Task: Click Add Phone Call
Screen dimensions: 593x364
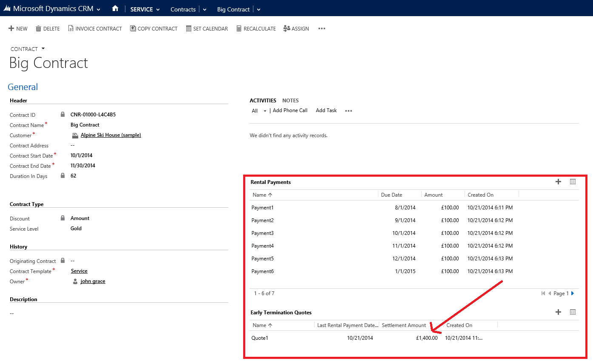Action: (290, 110)
